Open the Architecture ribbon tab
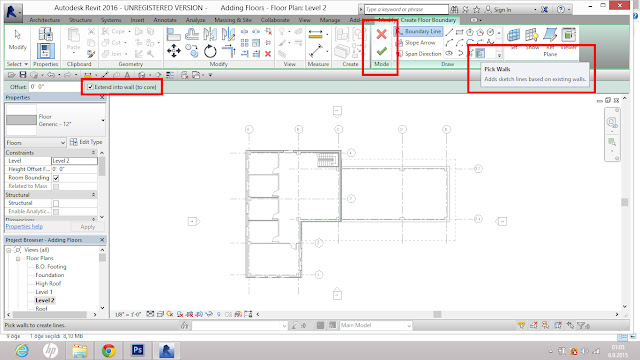The height and width of the screenshot is (360, 640). 44,20
